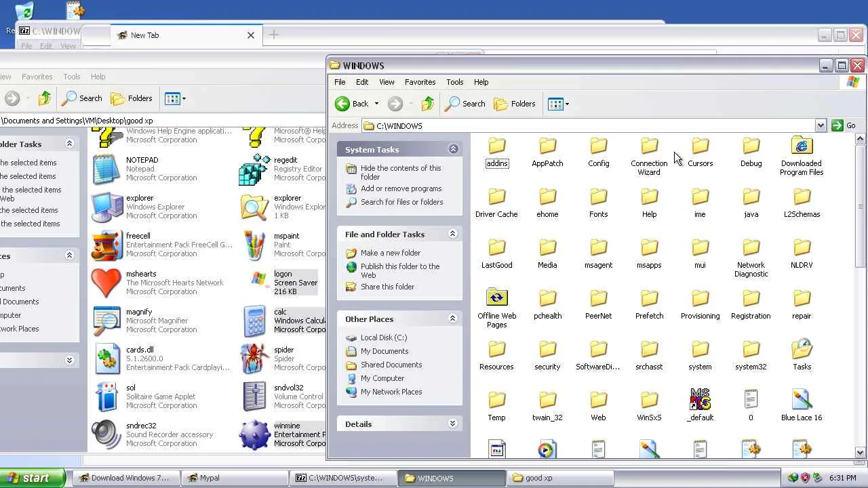The image size is (868, 488).
Task: Collapse the Folder Tasks panel in good xp window
Action: tap(69, 144)
